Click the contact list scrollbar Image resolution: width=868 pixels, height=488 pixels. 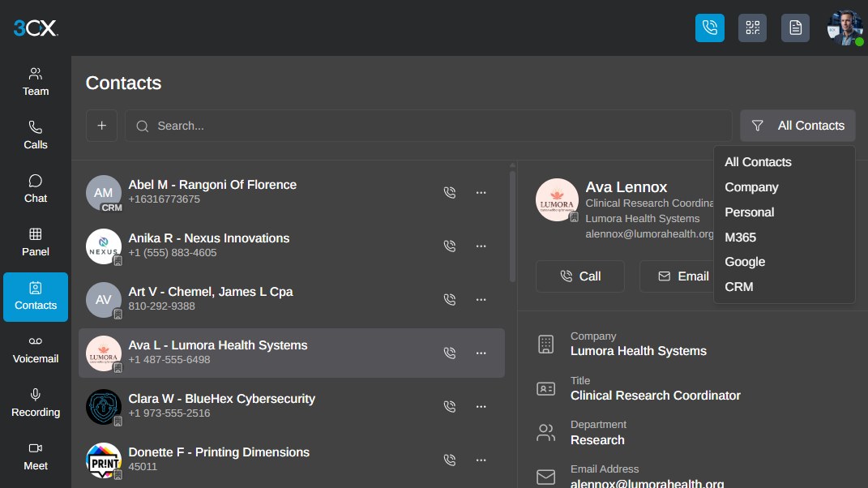[512, 226]
